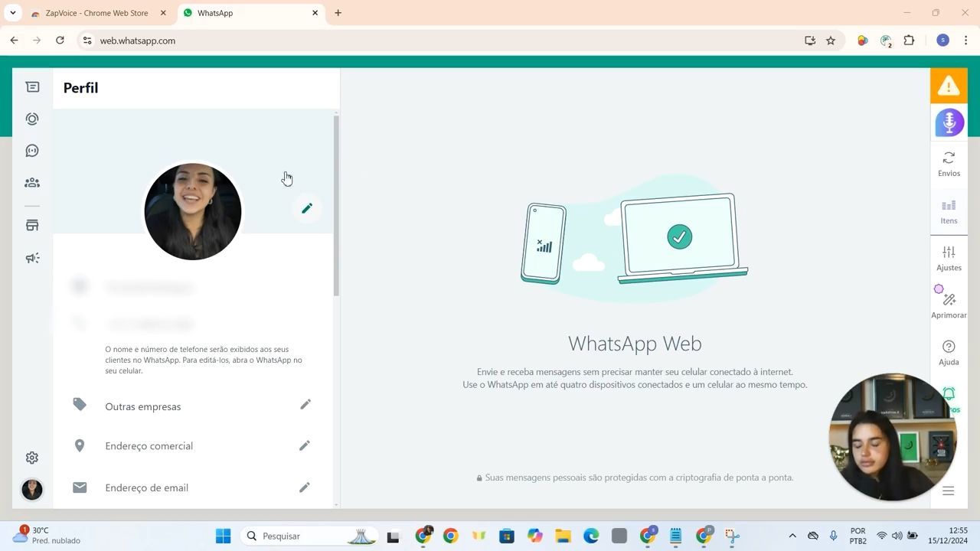Open the Catalog storefront icon in sidebar
Image resolution: width=980 pixels, height=551 pixels.
coord(32,226)
